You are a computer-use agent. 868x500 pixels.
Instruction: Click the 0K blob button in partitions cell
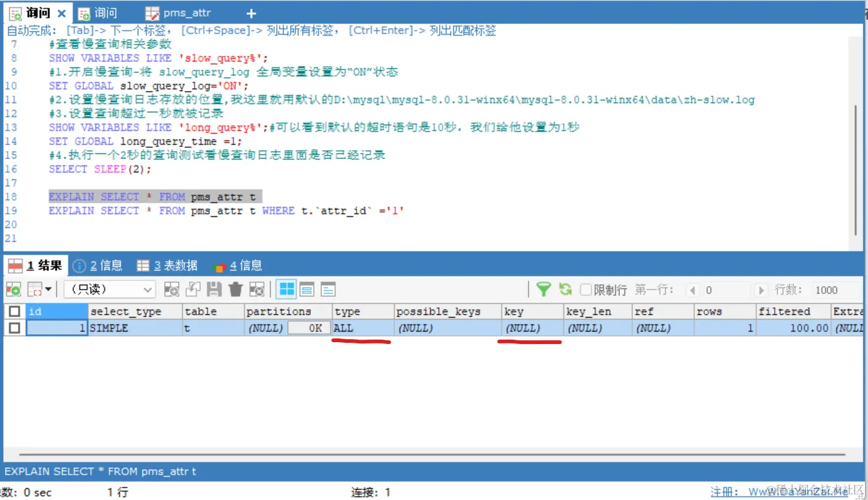click(308, 328)
